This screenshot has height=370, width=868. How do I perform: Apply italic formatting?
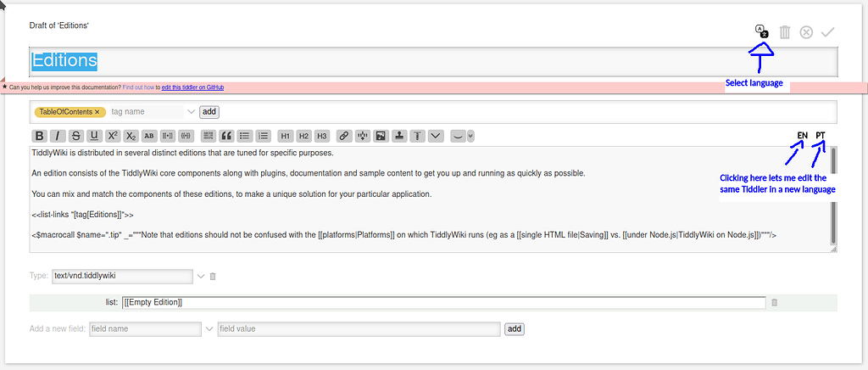pos(57,136)
